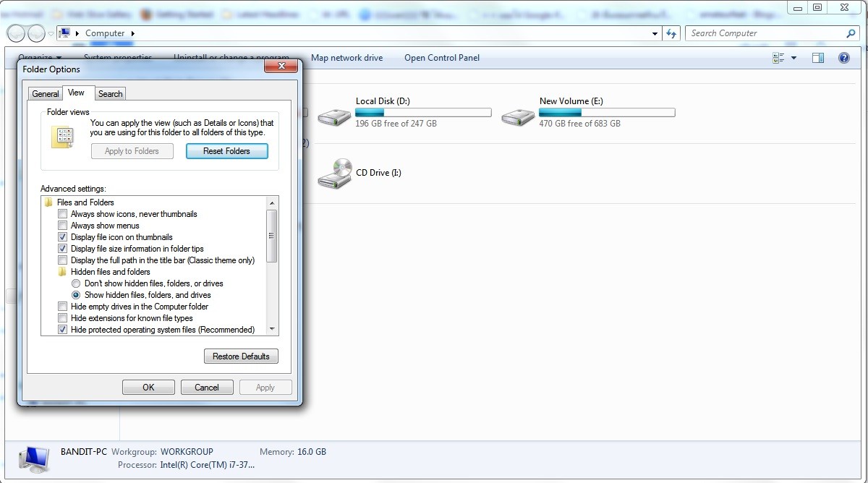868x483 pixels.
Task: Click the Apply button in Folder Options
Action: click(265, 388)
